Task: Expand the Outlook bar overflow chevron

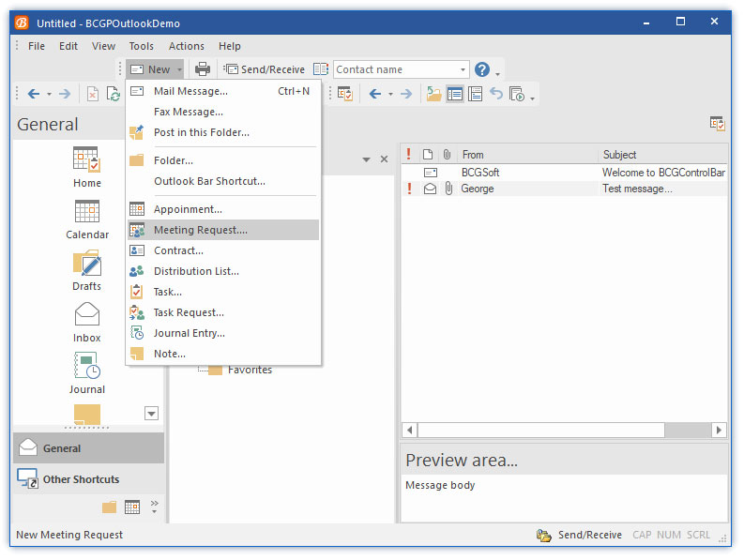Action: tap(155, 504)
